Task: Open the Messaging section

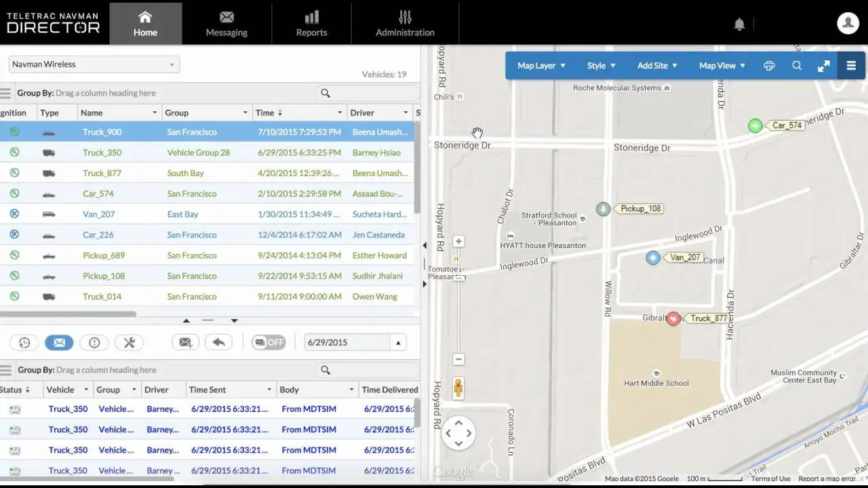Action: click(226, 24)
